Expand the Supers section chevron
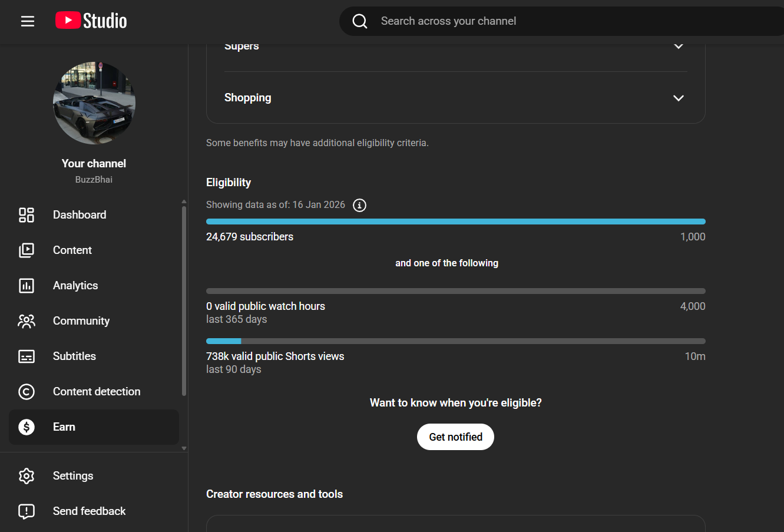Screen dimensions: 784x532 click(x=679, y=47)
